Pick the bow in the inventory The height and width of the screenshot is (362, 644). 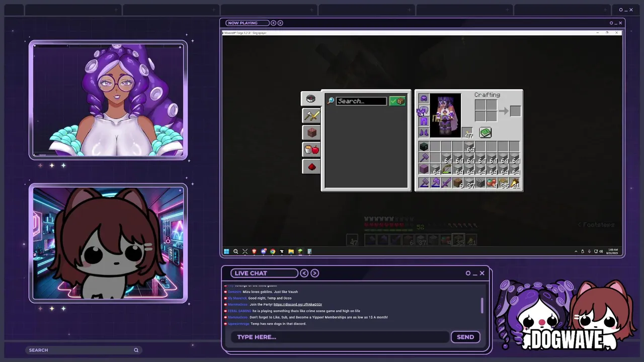point(446,170)
